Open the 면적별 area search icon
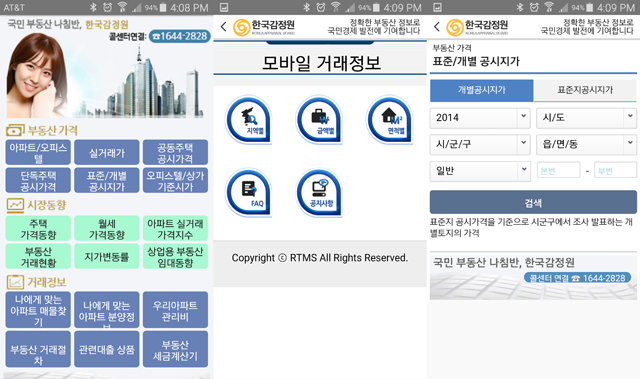This screenshot has height=379, width=640. (390, 120)
